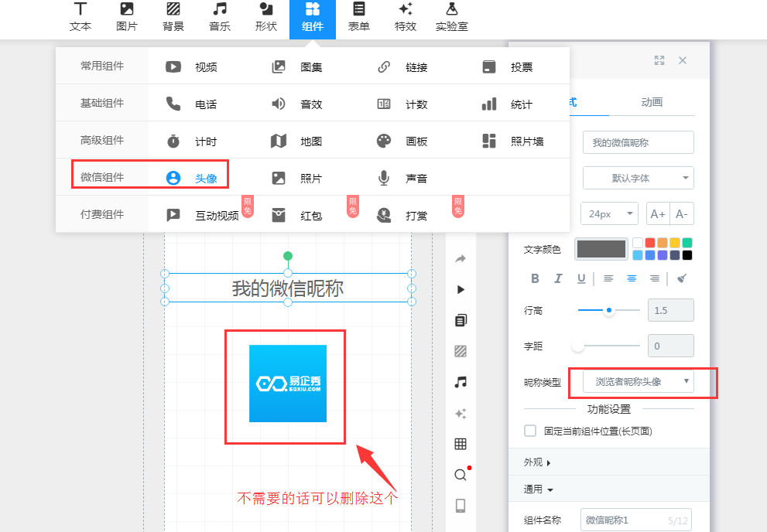
Task: Insert the 照片墙 photo wall component
Action: pyautogui.click(x=512, y=142)
